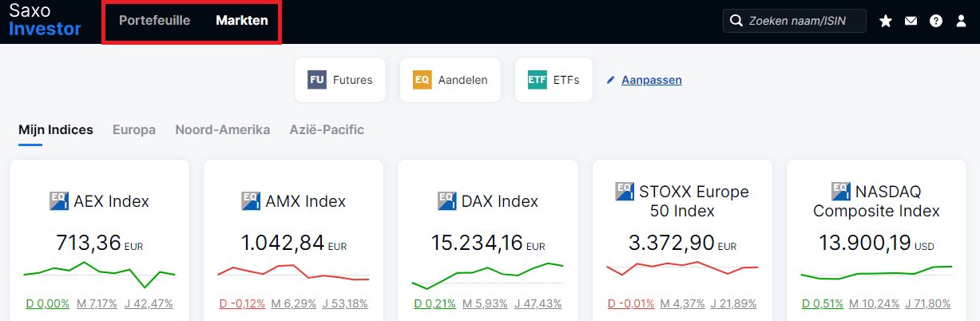Open the ETFs category button
The height and width of the screenshot is (321, 980).
(x=553, y=80)
